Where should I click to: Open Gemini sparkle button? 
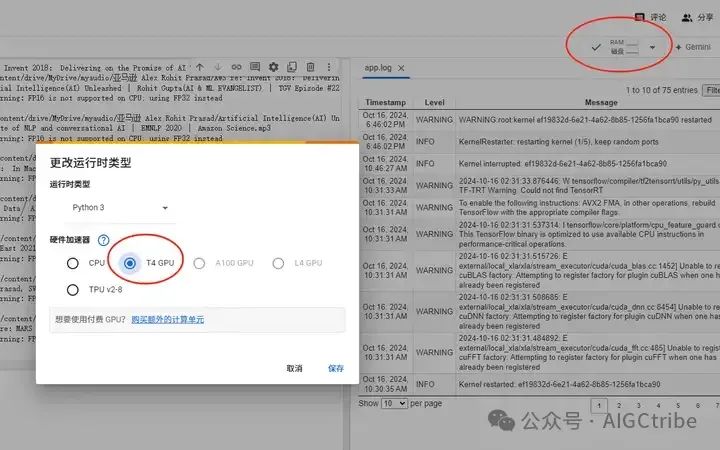(x=693, y=47)
